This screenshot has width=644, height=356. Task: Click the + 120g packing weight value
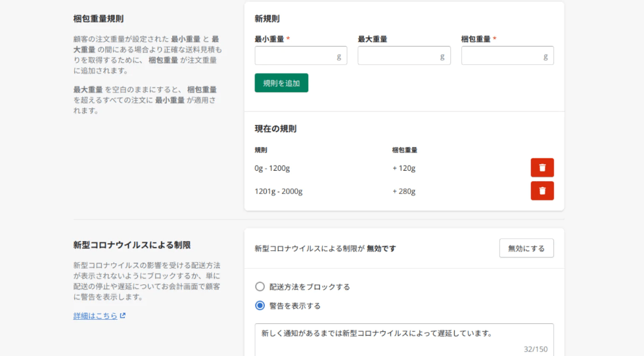click(x=404, y=168)
